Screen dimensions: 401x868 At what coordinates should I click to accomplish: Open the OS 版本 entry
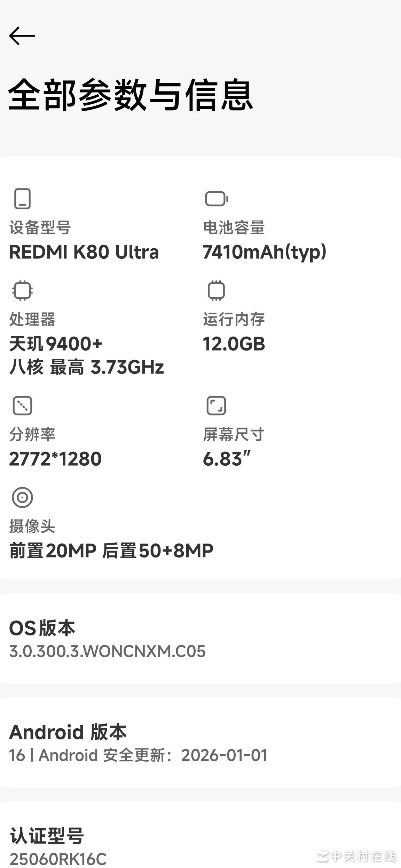coord(200,638)
